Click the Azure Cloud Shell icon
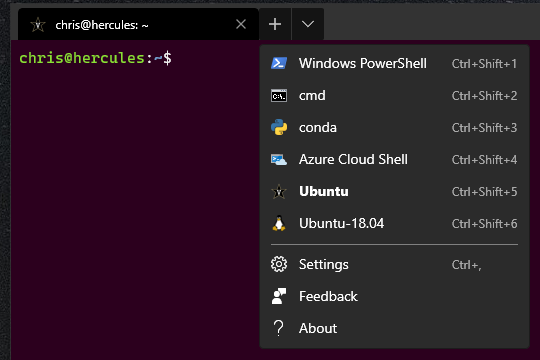Viewport: 540px width, 360px height. point(279,160)
